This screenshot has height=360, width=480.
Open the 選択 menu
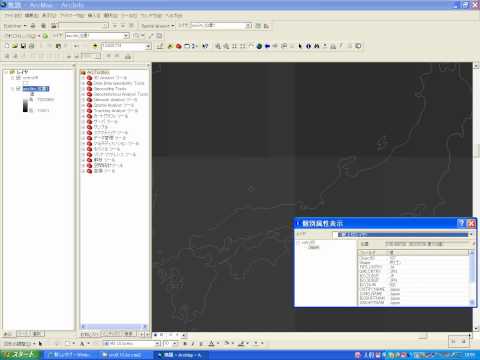[111, 15]
